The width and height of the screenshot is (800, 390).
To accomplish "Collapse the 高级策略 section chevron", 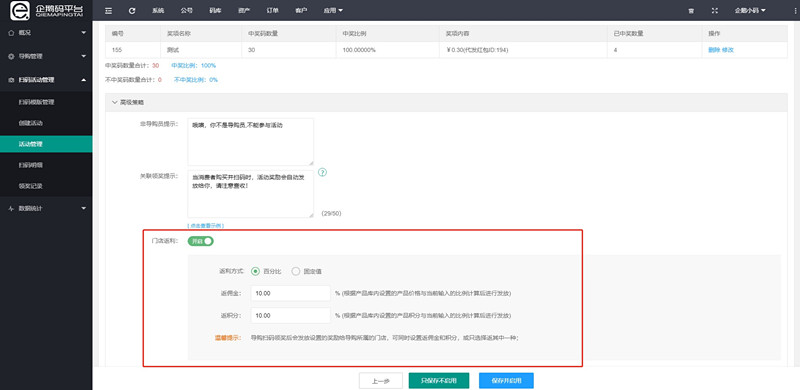I will pos(114,102).
